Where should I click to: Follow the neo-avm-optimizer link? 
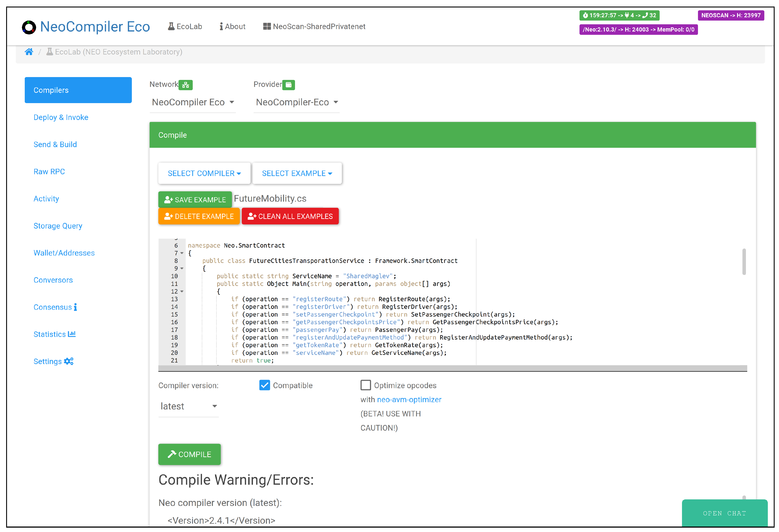pyautogui.click(x=409, y=399)
